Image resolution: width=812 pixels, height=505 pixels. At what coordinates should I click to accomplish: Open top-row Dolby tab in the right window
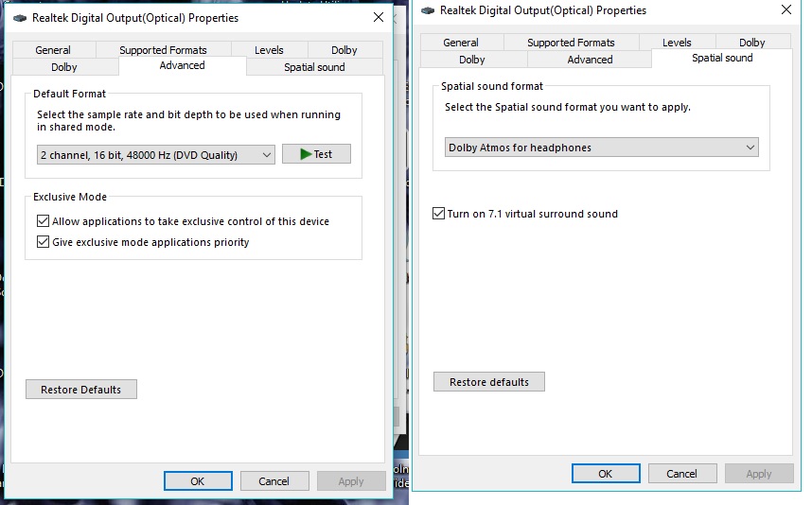tap(752, 43)
